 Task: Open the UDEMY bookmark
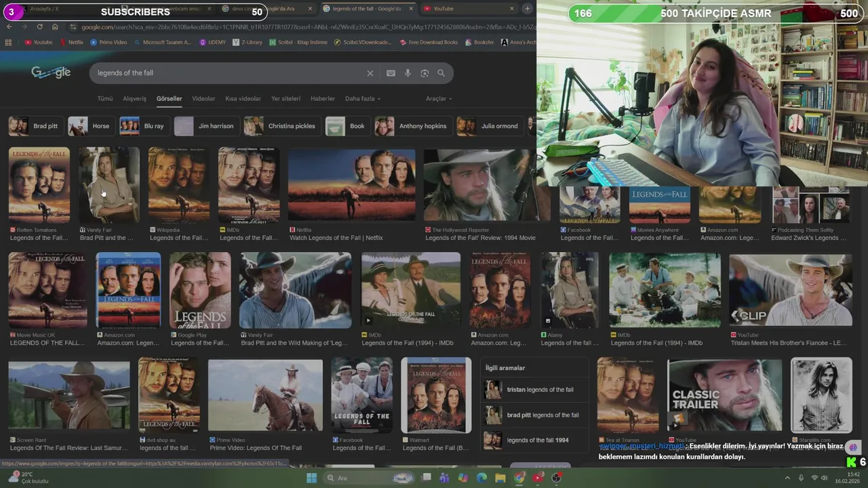click(212, 42)
